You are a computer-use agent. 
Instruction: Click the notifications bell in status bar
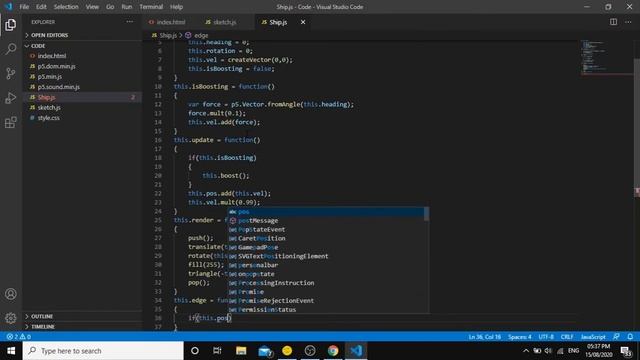tap(630, 337)
